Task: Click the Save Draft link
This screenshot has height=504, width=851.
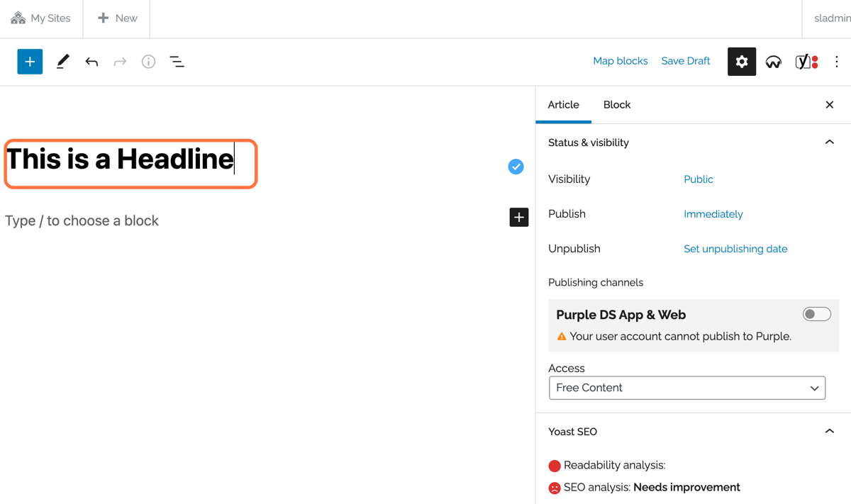Action: pyautogui.click(x=686, y=61)
